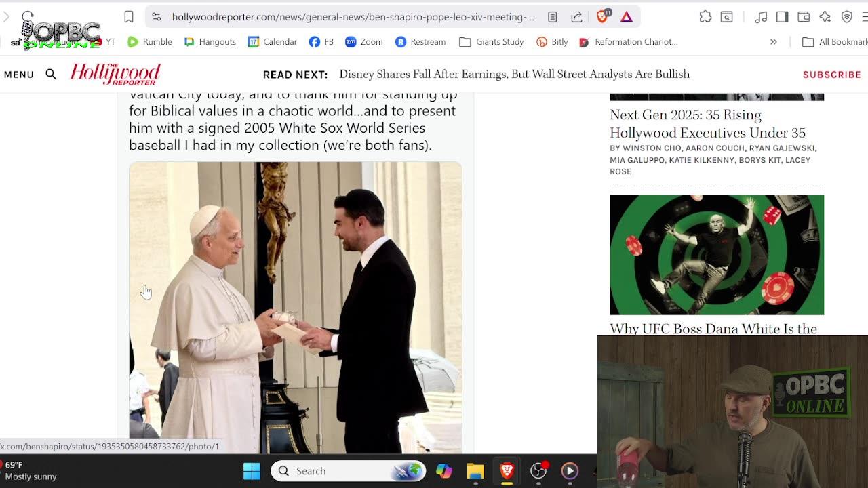The height and width of the screenshot is (488, 868).
Task: Open Brave Playlist music note icon
Action: [x=759, y=18]
